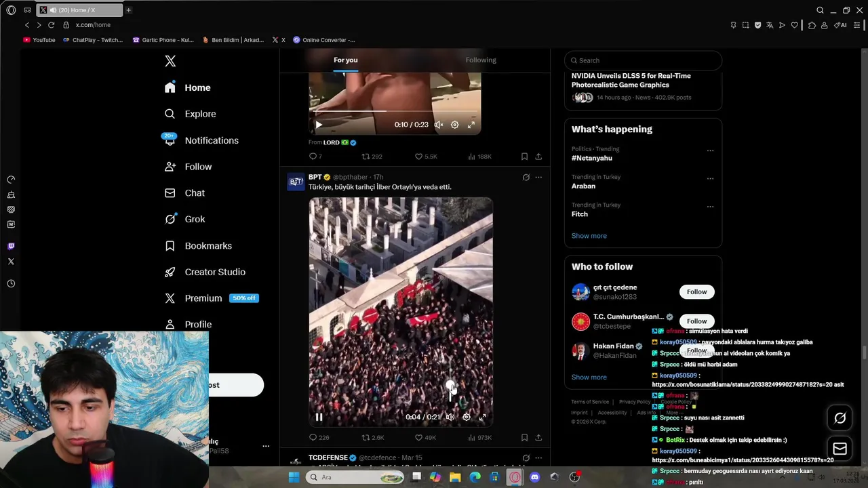Screen dimensions: 868x488
Task: Click the Windows Start button
Action: point(294,477)
